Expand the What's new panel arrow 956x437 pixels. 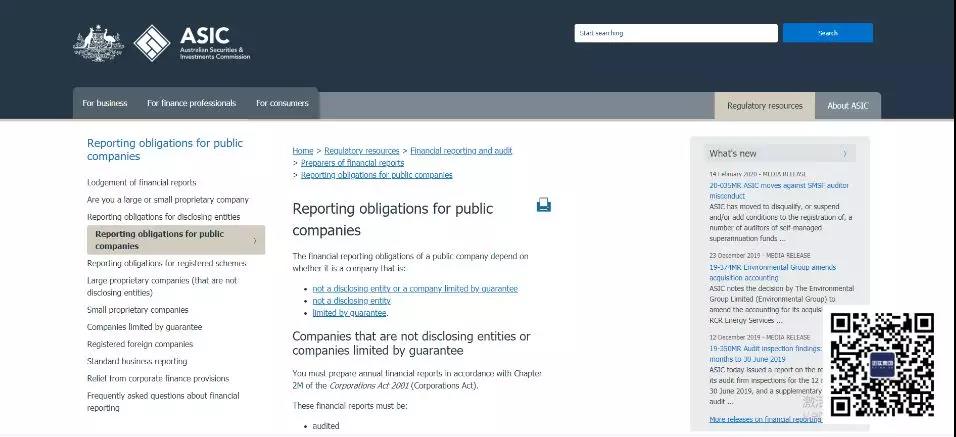pos(845,154)
